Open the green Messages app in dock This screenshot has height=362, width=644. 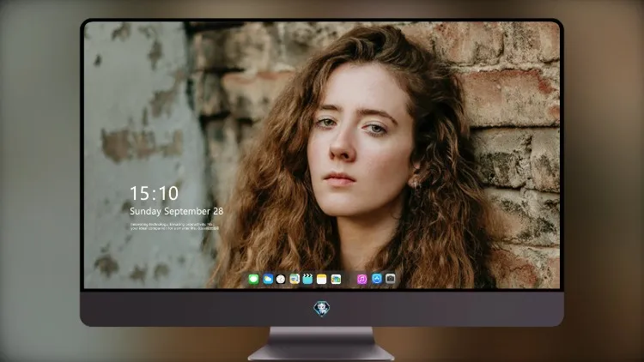[253, 280]
